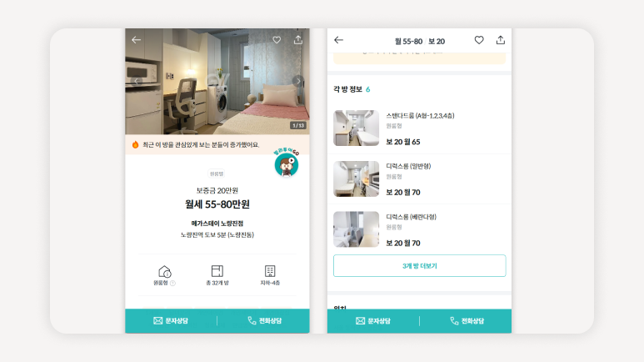Share the listing from photo header

pyautogui.click(x=298, y=39)
